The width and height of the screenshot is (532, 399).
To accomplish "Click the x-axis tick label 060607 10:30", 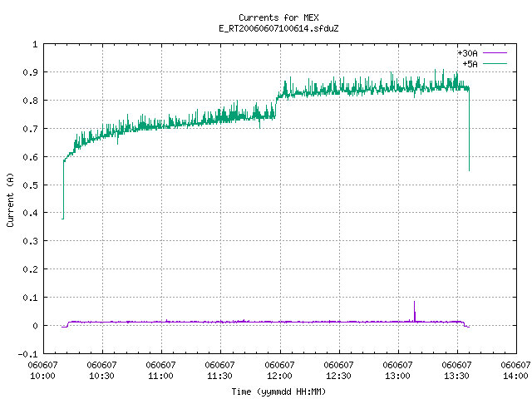I will [101, 370].
